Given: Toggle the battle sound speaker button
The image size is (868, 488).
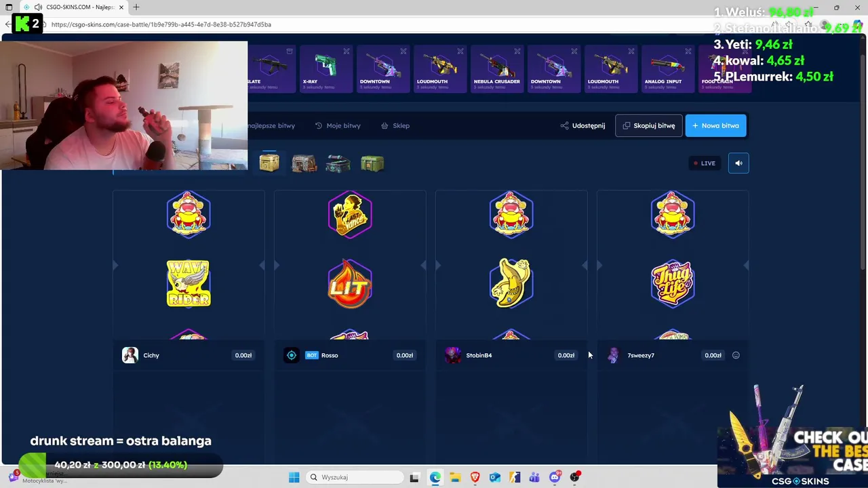Looking at the screenshot, I should pos(738,163).
